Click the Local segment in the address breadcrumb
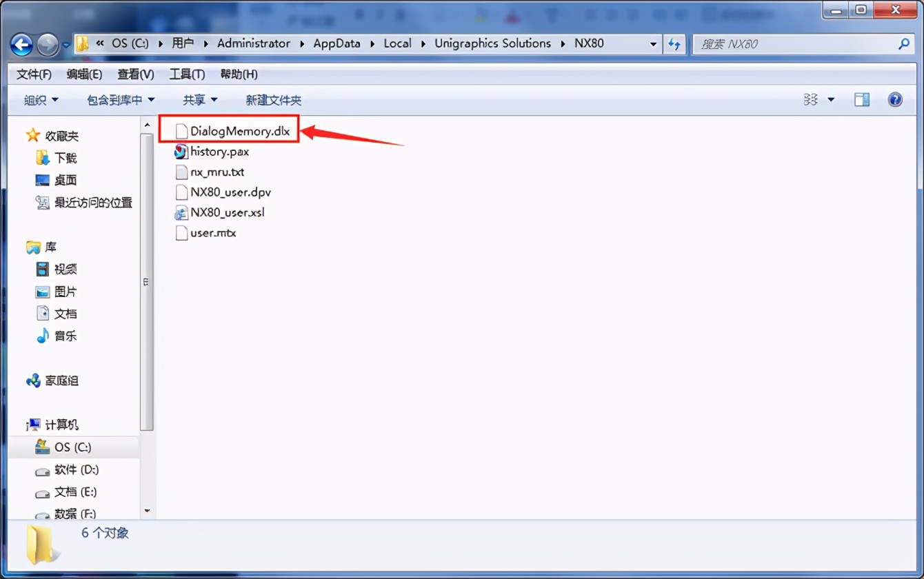 (x=397, y=43)
